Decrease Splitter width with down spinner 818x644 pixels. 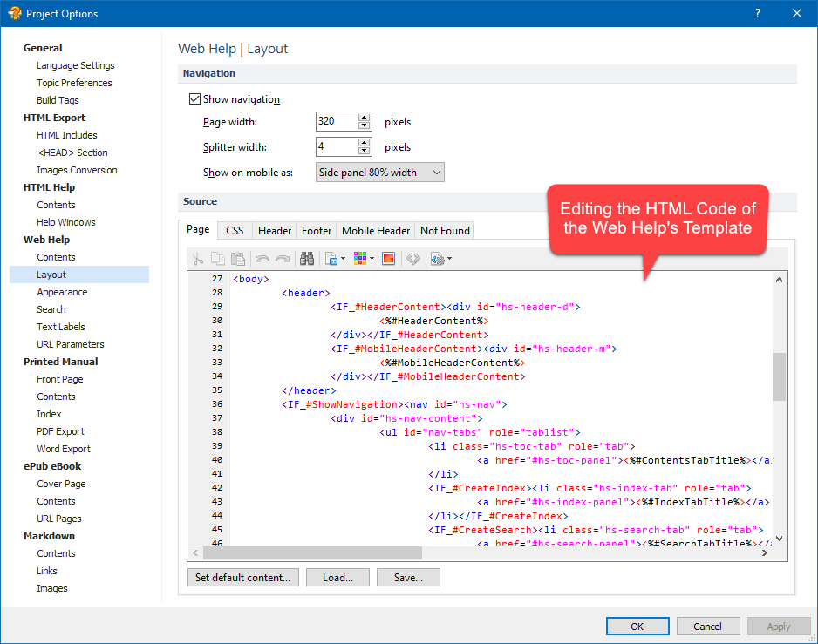coord(365,151)
